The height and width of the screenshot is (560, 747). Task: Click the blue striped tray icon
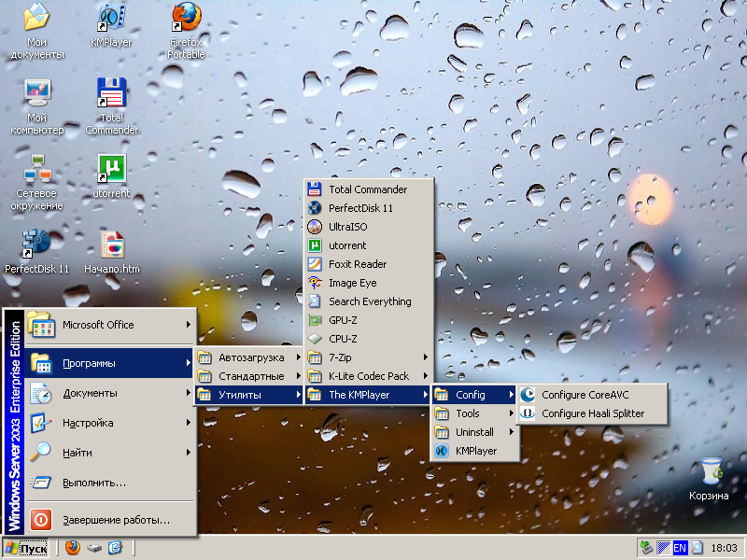[663, 548]
